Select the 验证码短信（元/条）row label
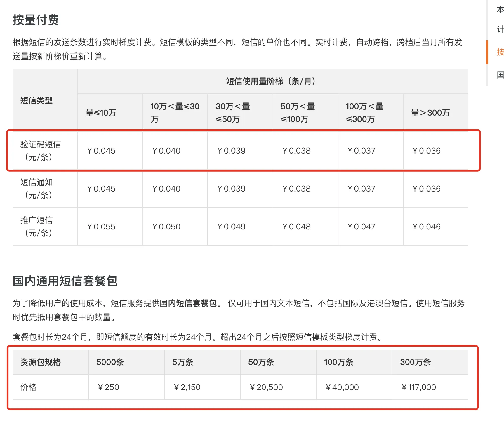 point(40,151)
